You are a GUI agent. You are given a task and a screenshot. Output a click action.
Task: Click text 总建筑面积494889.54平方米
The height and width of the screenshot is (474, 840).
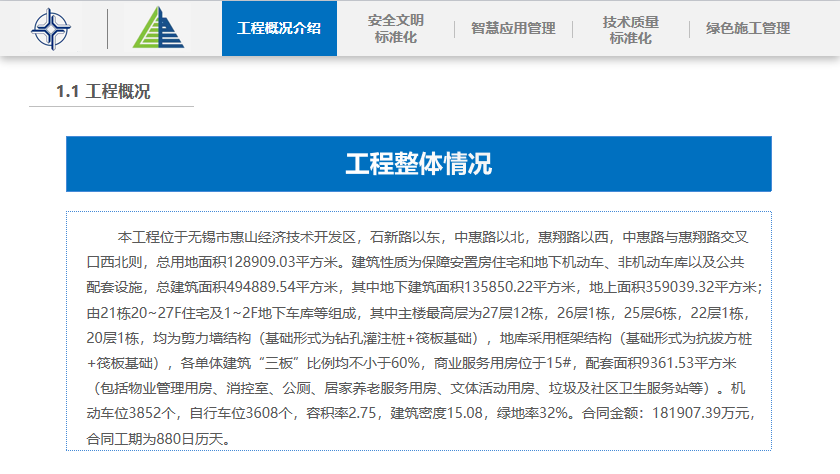tap(248, 288)
